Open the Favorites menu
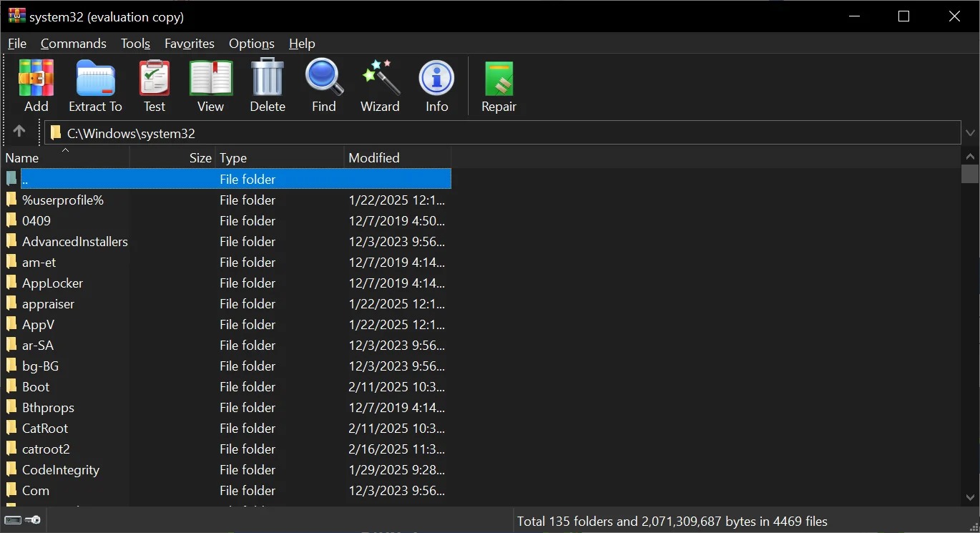Screen dimensions: 980x533 pyautogui.click(x=189, y=44)
